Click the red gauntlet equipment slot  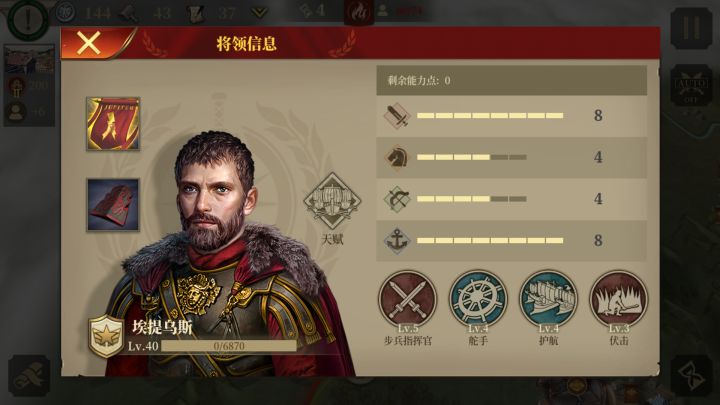pyautogui.click(x=113, y=205)
